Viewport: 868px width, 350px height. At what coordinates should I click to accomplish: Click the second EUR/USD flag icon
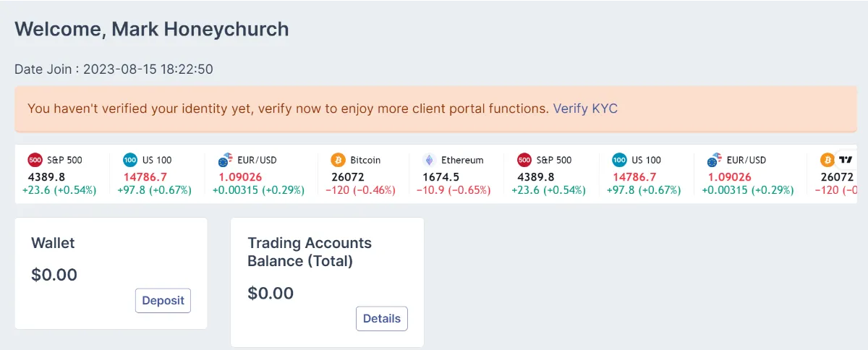[715, 160]
